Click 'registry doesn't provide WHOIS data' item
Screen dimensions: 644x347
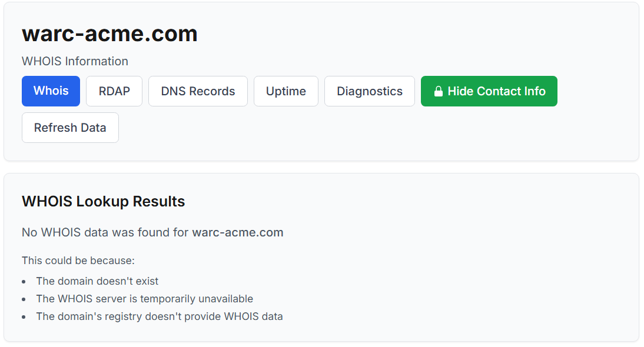(x=160, y=316)
